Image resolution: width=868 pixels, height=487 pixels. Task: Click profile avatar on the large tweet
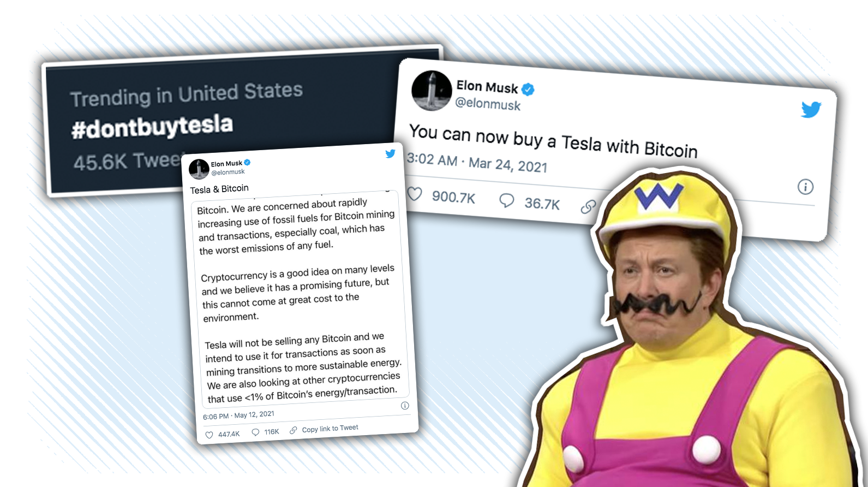click(432, 91)
